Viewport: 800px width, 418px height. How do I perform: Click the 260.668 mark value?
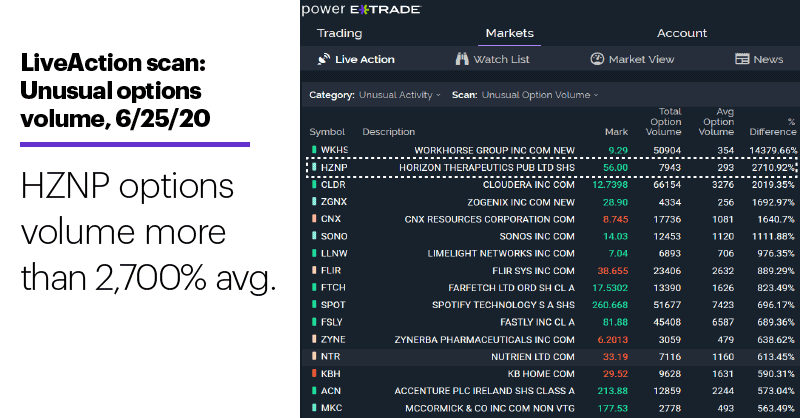pos(610,305)
